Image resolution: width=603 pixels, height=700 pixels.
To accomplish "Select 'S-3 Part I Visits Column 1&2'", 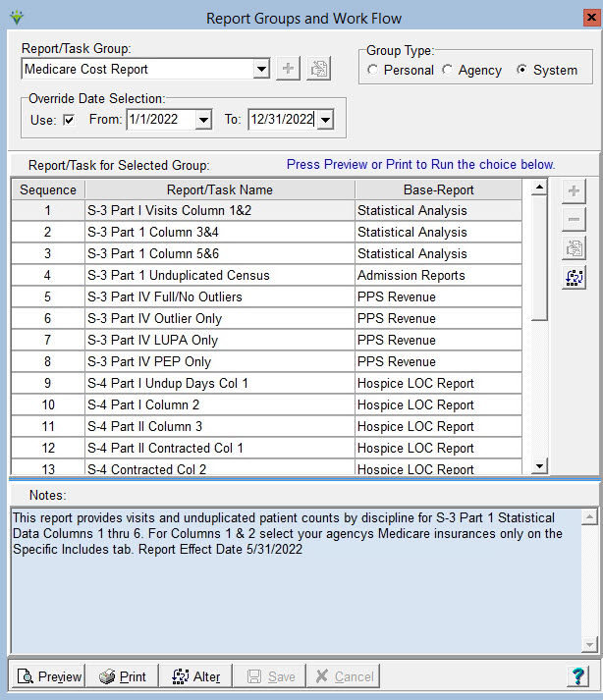I will click(220, 210).
